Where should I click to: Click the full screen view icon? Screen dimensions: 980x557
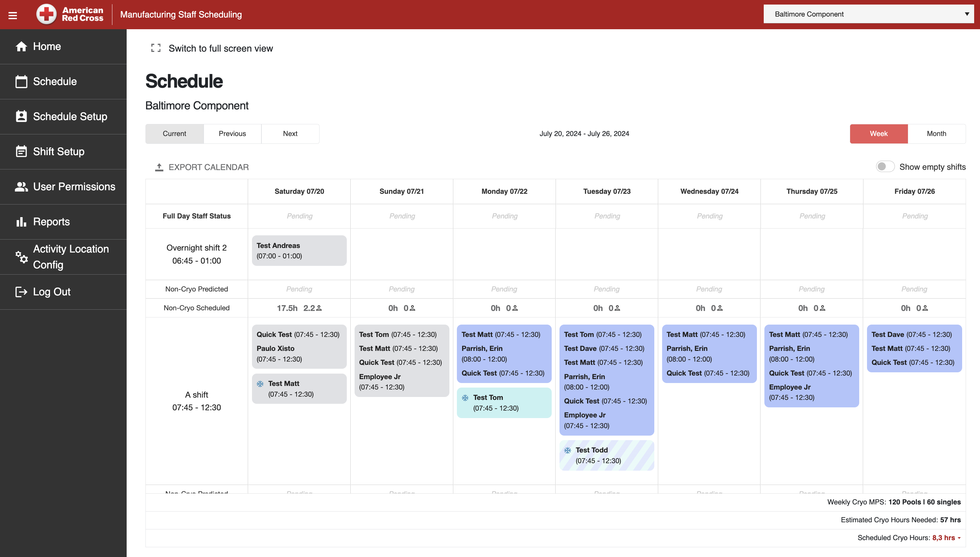point(156,48)
